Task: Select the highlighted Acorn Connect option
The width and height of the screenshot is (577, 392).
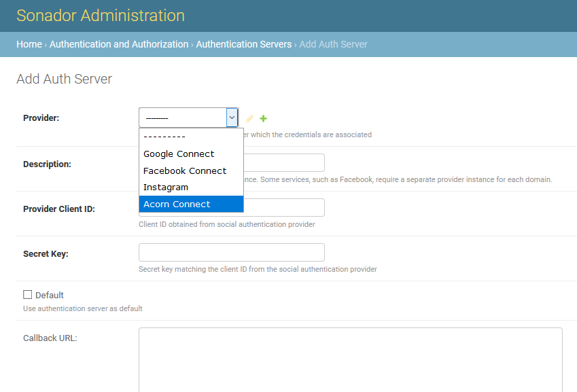Action: (x=177, y=204)
